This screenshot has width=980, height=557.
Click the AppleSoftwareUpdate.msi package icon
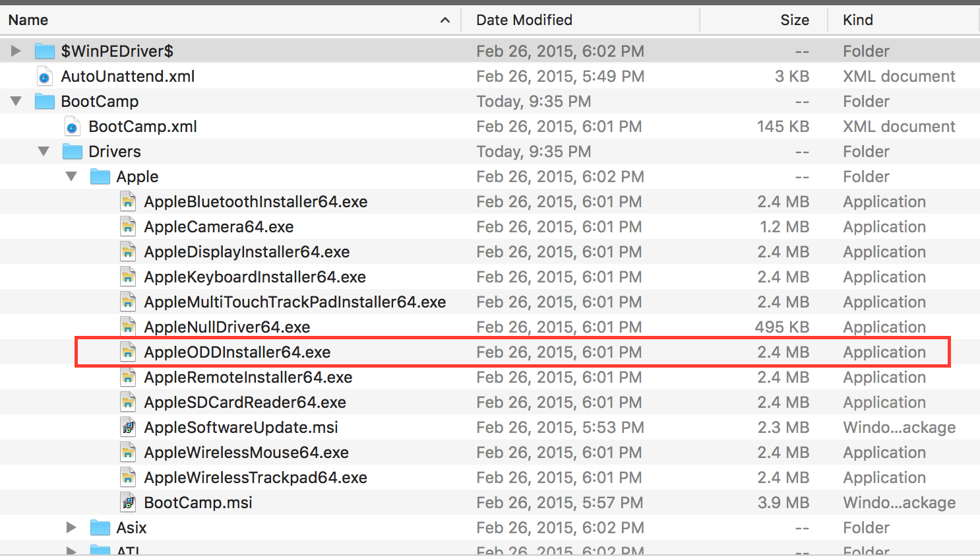[x=128, y=427]
